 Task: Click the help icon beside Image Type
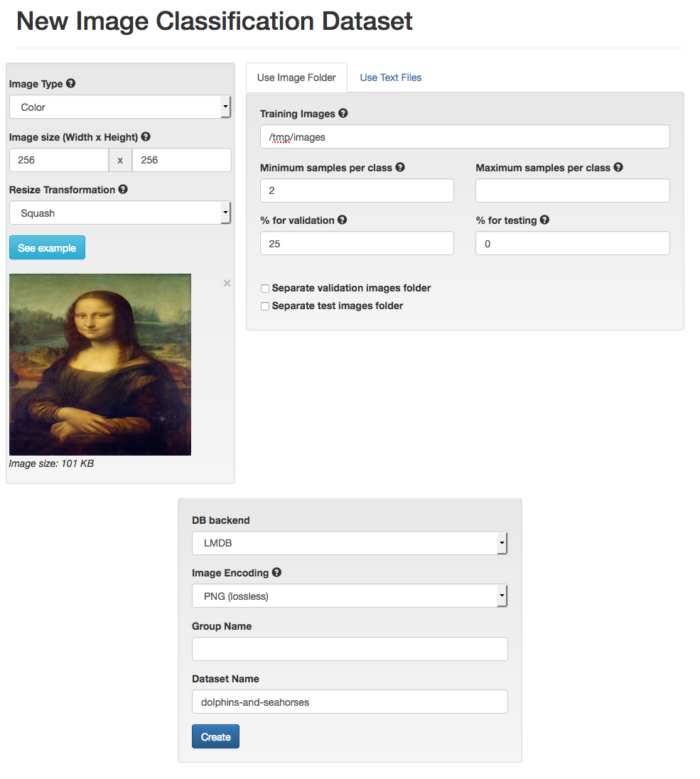[71, 83]
